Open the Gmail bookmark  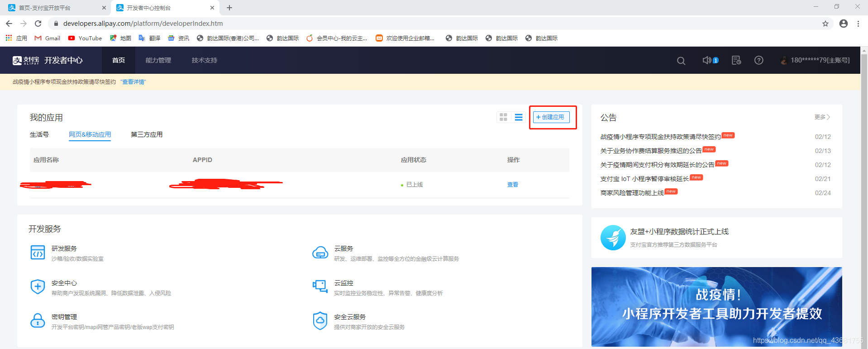coord(48,38)
